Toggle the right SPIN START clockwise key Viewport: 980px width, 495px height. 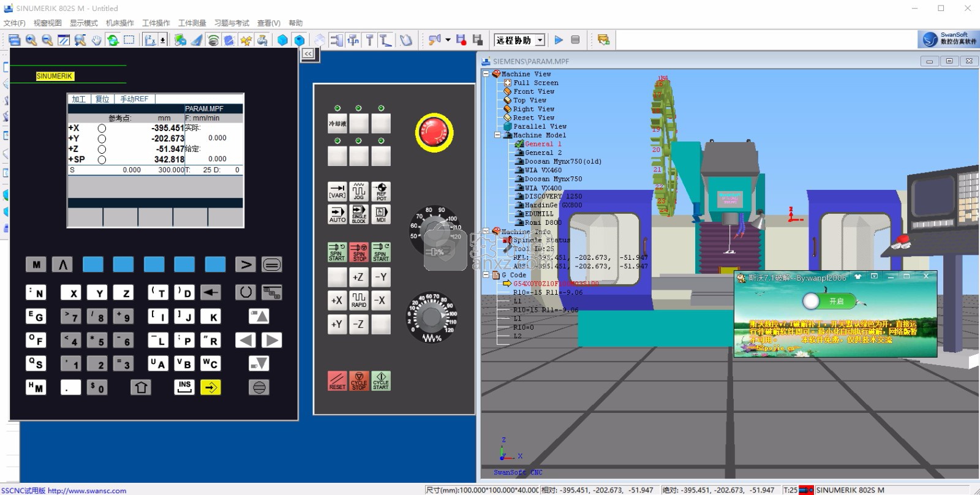click(381, 252)
